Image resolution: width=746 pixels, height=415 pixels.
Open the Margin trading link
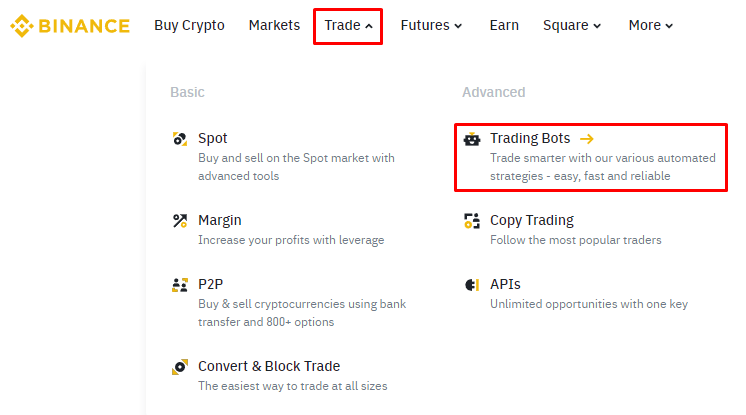click(x=220, y=221)
